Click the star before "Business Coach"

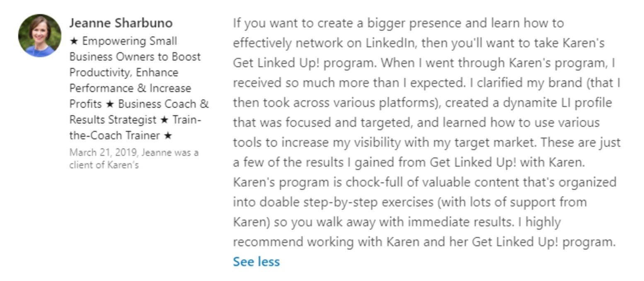click(x=109, y=104)
